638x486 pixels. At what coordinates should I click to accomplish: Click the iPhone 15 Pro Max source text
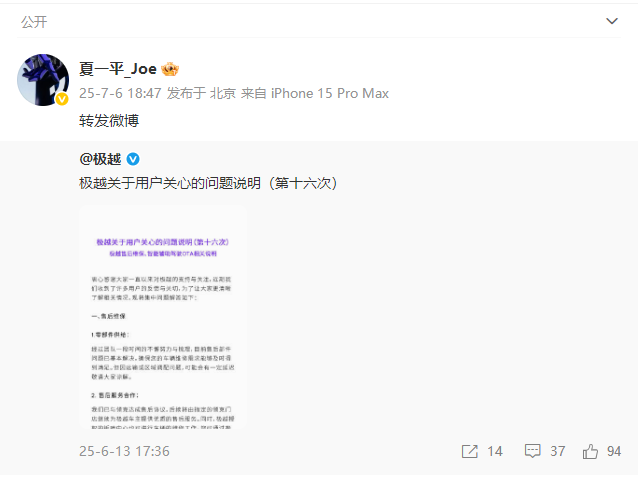(x=330, y=93)
